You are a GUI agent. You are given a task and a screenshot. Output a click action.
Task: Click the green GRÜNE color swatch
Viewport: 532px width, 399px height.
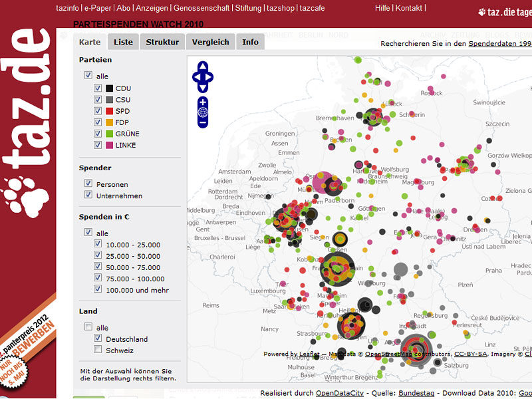109,134
